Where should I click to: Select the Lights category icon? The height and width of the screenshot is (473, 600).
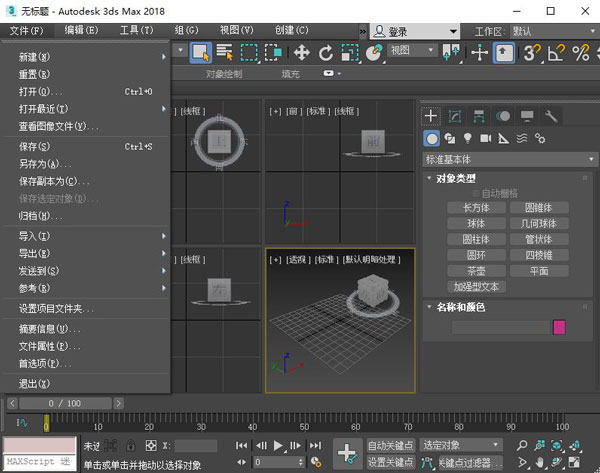[x=468, y=139]
